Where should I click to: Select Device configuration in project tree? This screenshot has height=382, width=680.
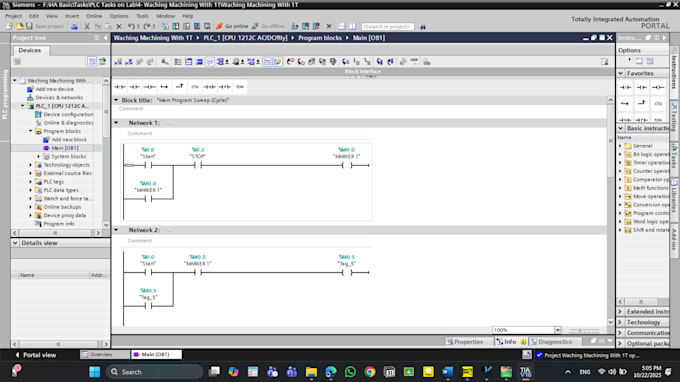(68, 114)
